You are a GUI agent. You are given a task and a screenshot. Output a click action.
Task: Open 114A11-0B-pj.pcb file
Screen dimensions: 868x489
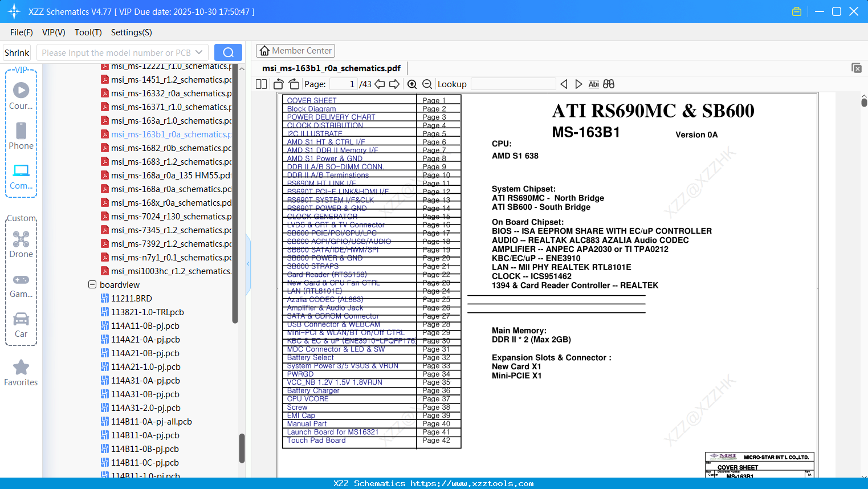click(145, 326)
